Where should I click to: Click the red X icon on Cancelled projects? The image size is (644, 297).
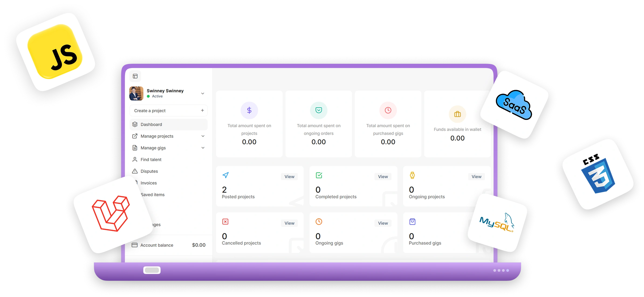point(225,222)
